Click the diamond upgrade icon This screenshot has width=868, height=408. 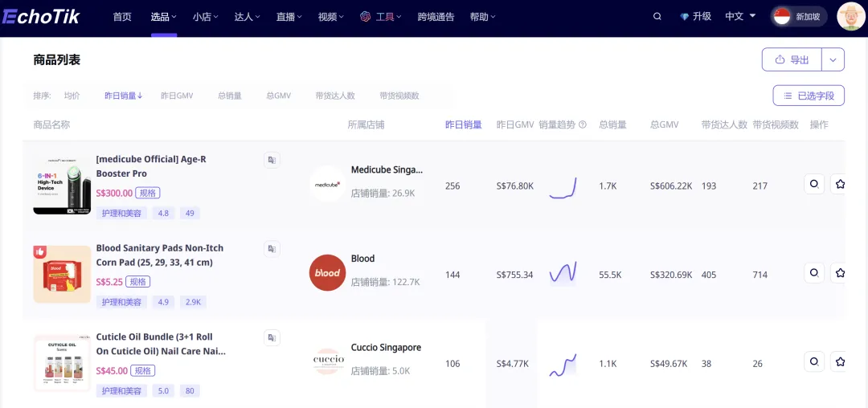coord(685,17)
